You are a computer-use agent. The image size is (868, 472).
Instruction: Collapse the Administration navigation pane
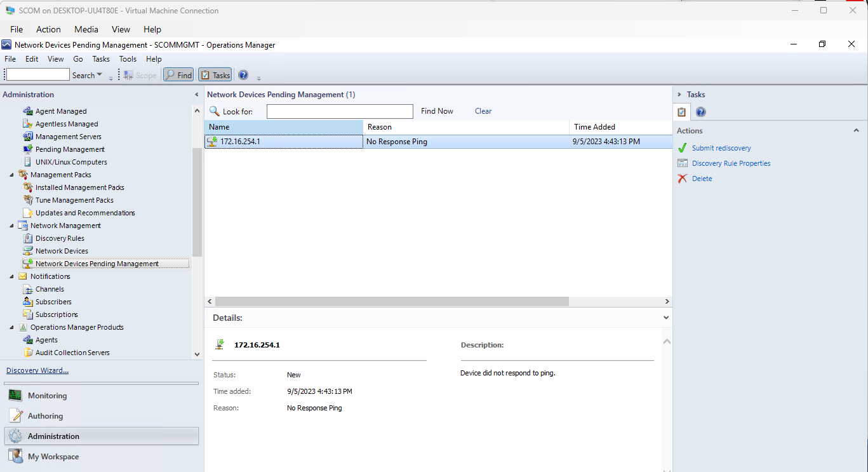pyautogui.click(x=196, y=95)
